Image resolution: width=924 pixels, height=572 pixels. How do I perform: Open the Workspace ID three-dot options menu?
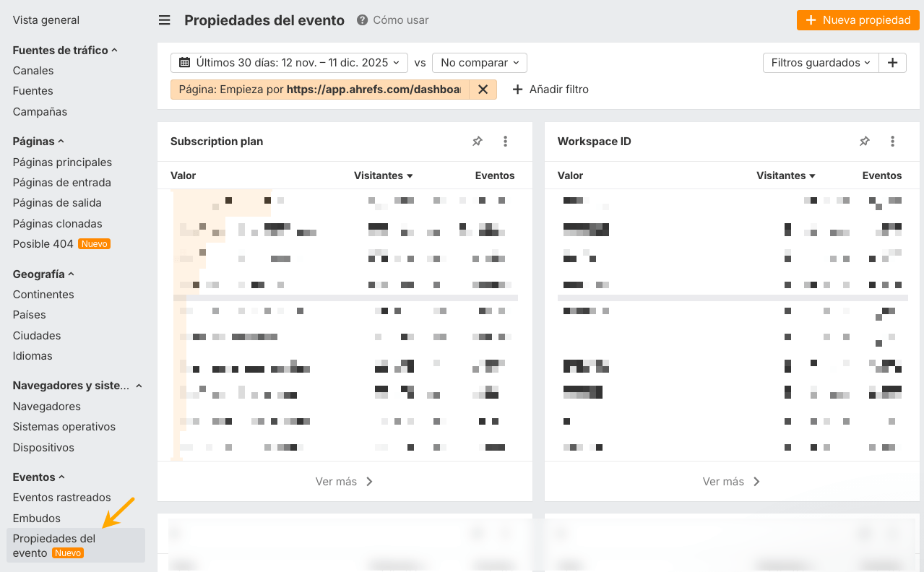click(892, 141)
